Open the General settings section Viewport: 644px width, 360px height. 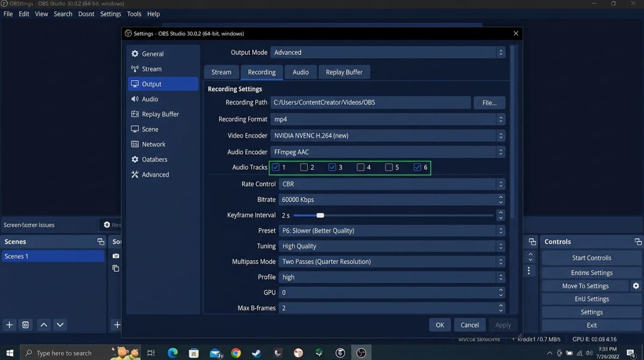163,54
